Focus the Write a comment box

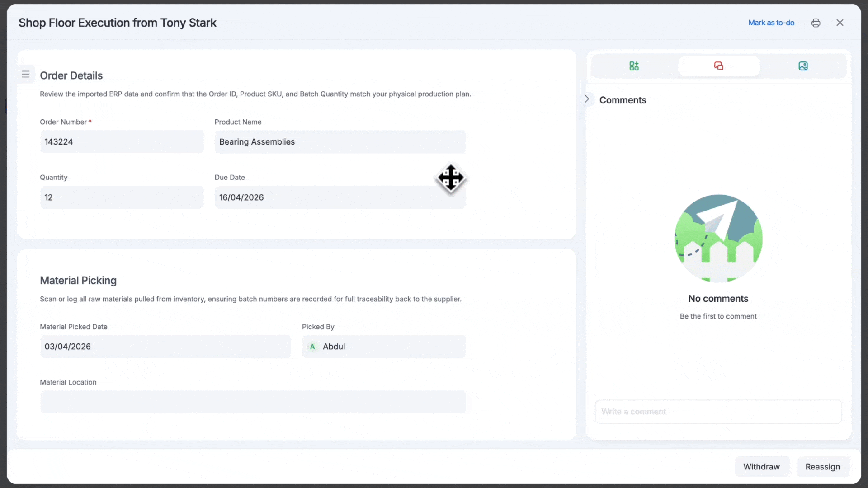click(718, 412)
